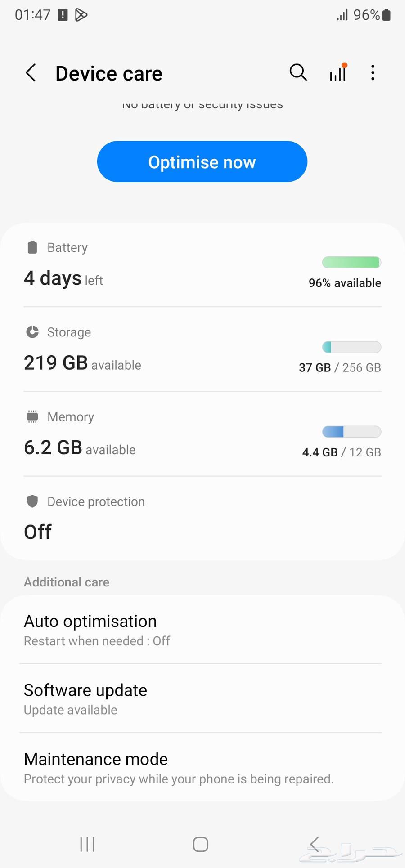Tap the Battery icon

click(32, 247)
